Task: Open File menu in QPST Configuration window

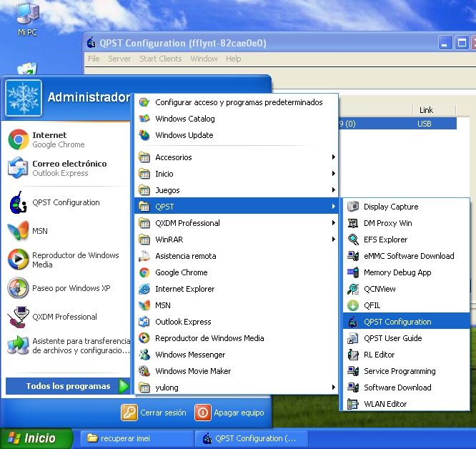Action: point(94,59)
